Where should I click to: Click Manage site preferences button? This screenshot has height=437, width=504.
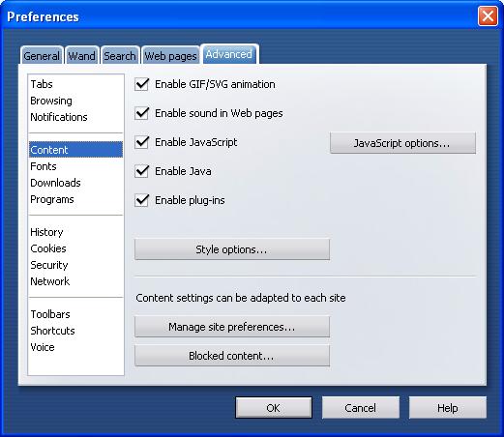[x=232, y=327]
